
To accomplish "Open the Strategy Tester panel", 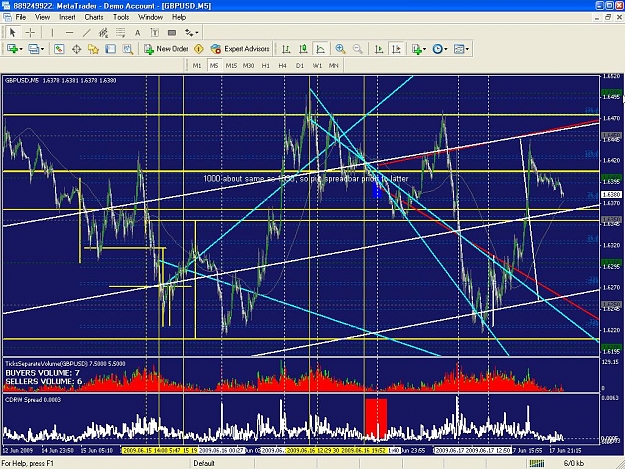I will (x=128, y=49).
